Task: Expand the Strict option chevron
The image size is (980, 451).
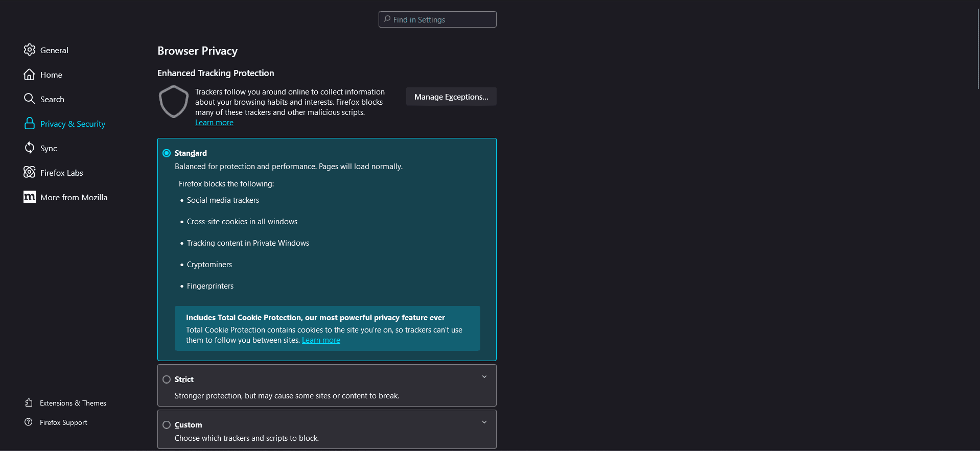Action: [x=484, y=377]
